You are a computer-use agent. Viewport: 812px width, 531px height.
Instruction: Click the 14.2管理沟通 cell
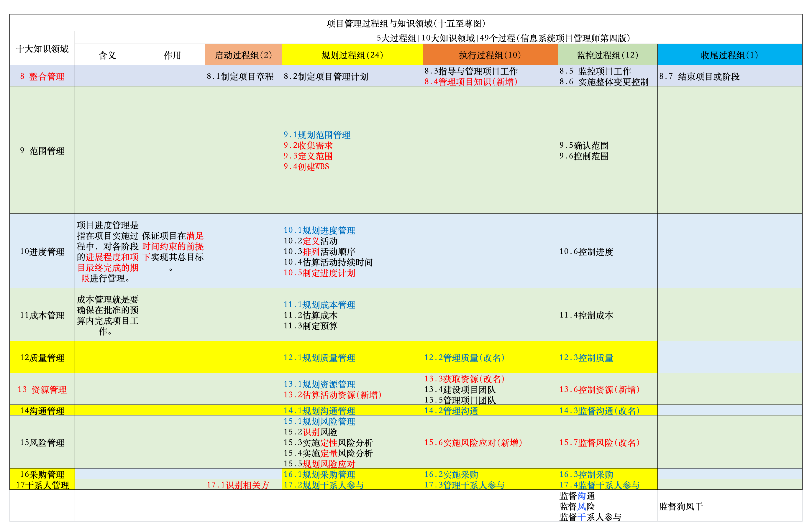pyautogui.click(x=490, y=410)
